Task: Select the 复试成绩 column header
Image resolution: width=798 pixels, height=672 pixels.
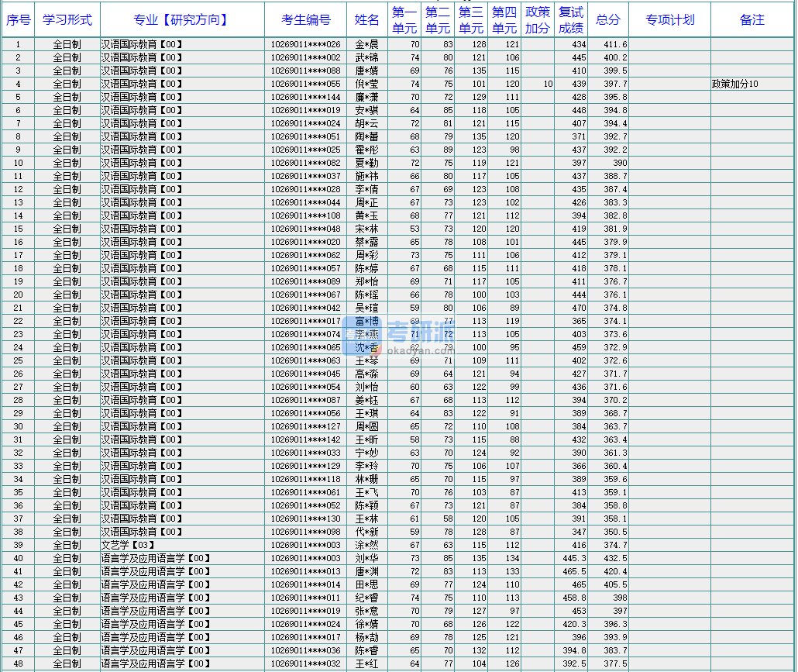Action: (571, 20)
